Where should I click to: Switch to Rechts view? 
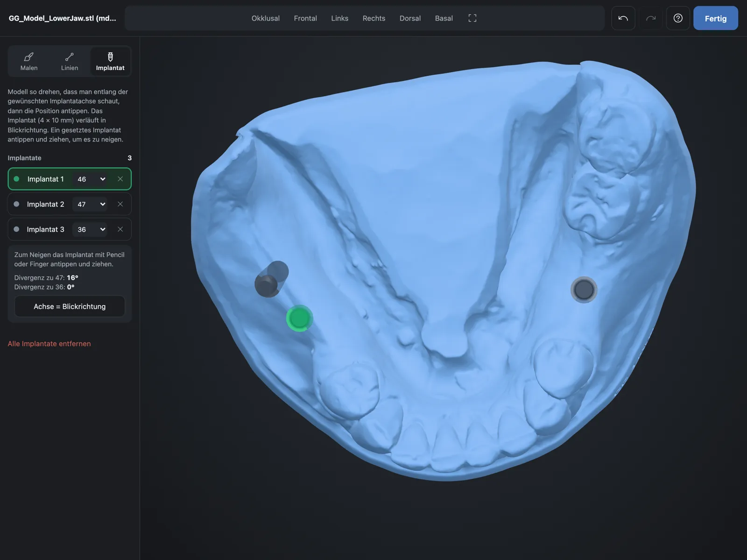[x=374, y=18]
